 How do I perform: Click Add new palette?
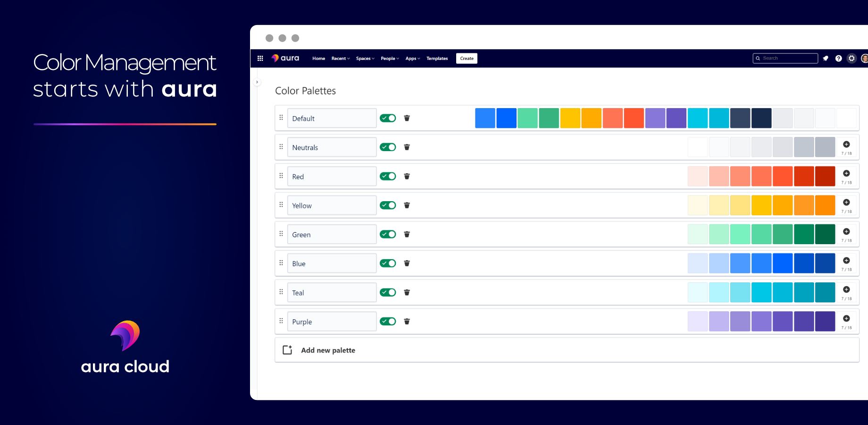tap(567, 350)
